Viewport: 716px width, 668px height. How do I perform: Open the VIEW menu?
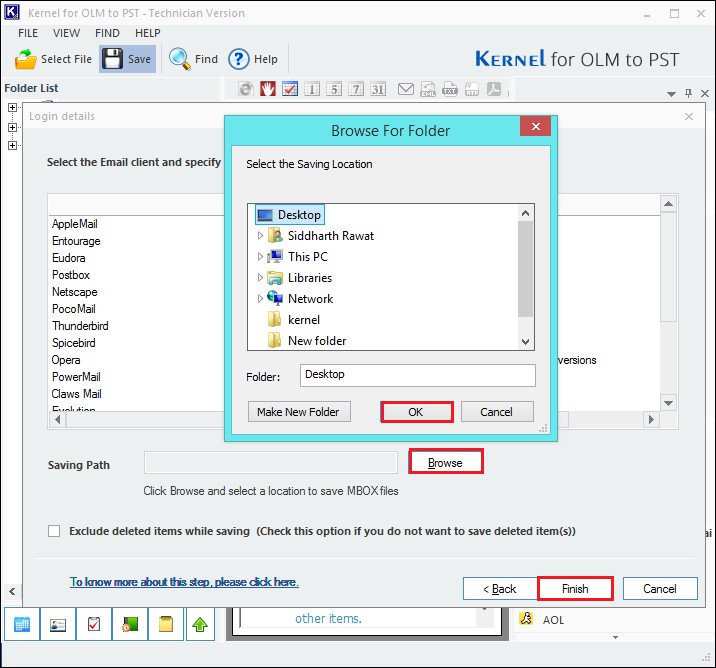[x=66, y=33]
